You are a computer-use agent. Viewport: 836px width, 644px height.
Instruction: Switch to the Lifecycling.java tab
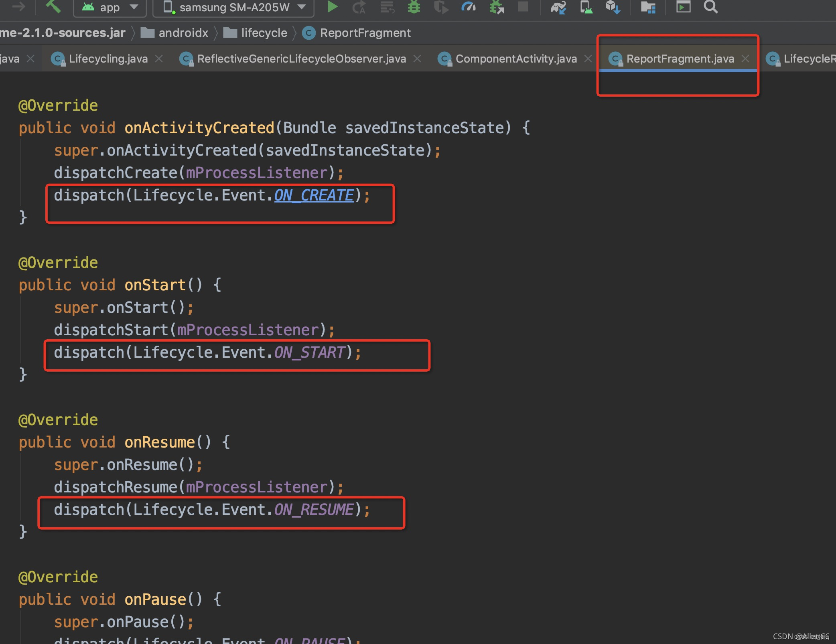point(108,59)
